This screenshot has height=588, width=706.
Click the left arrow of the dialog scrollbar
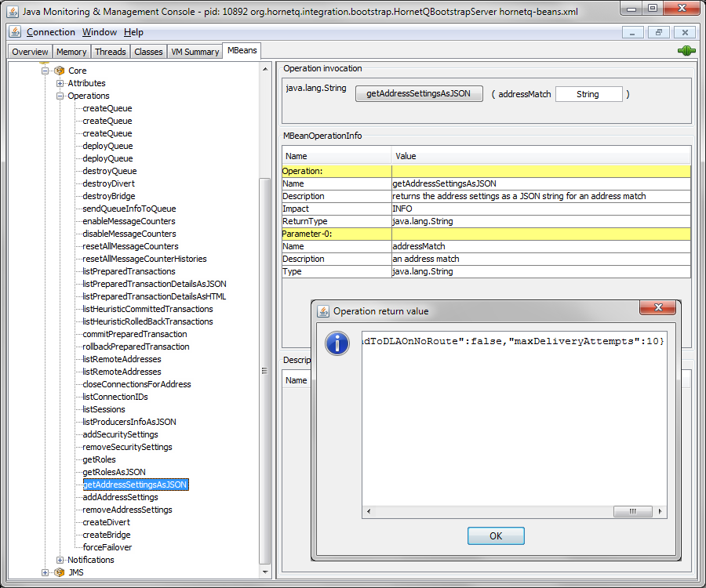[x=369, y=511]
